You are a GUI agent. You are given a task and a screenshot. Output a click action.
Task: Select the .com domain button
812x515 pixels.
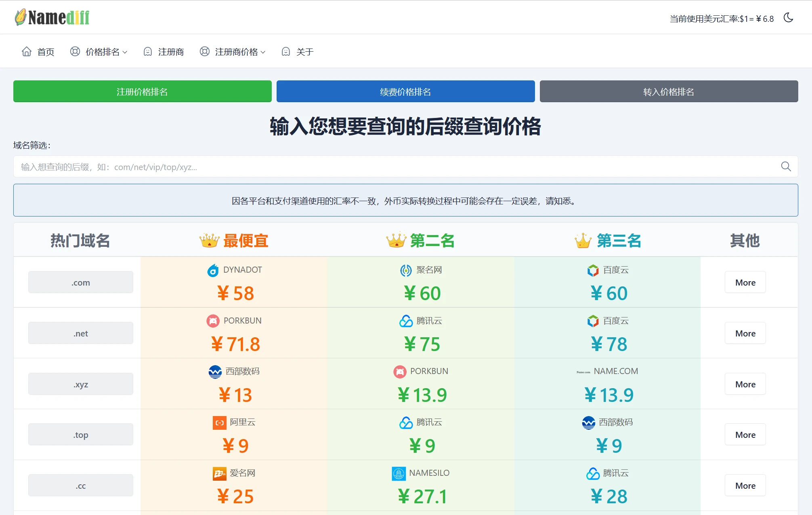click(x=81, y=282)
